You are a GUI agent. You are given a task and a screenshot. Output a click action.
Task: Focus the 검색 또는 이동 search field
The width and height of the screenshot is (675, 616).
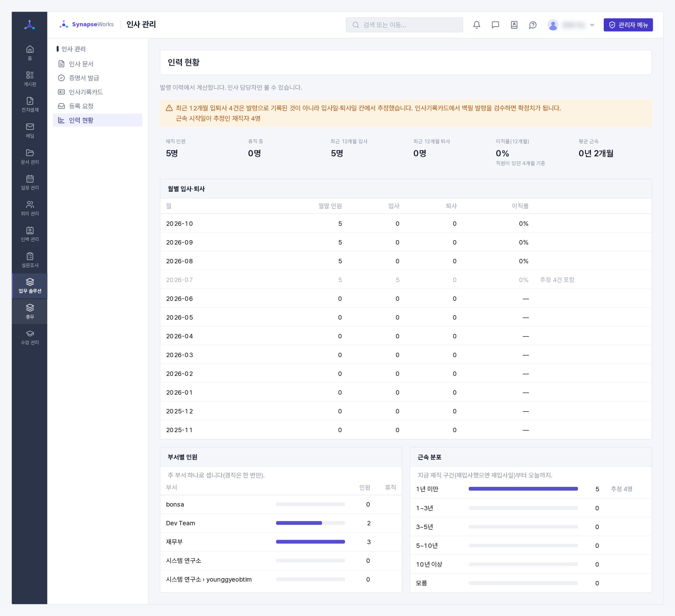click(404, 25)
